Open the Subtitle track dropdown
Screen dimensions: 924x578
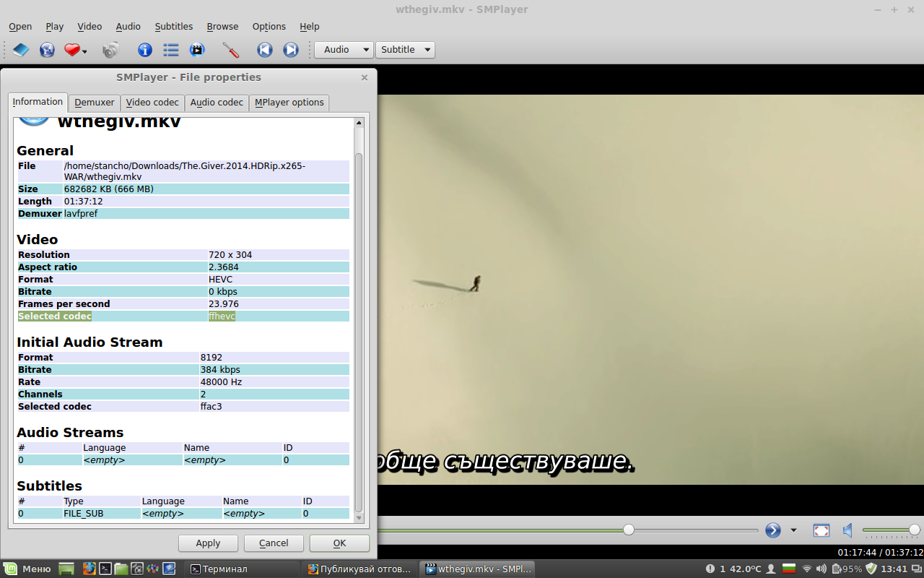[405, 50]
